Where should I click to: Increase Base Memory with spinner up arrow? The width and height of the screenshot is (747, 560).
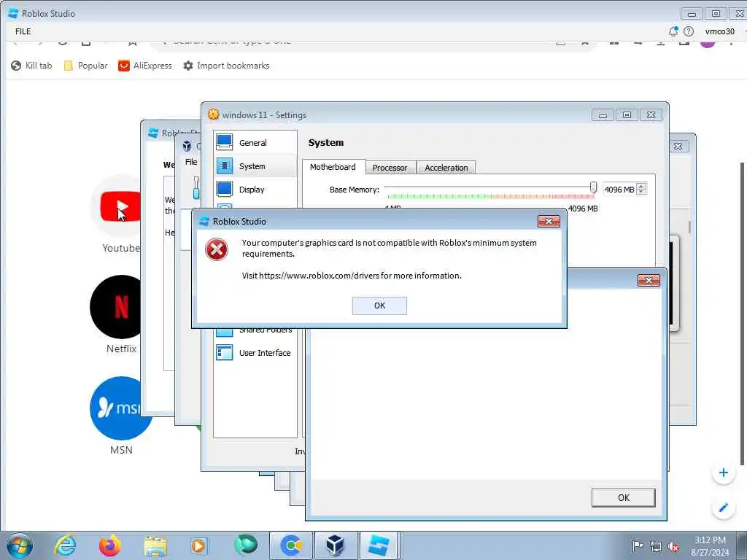(641, 186)
